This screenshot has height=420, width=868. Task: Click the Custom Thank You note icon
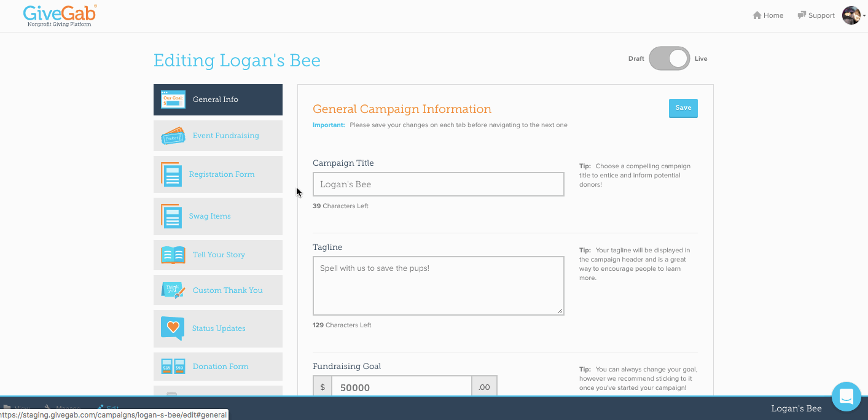pos(173,290)
